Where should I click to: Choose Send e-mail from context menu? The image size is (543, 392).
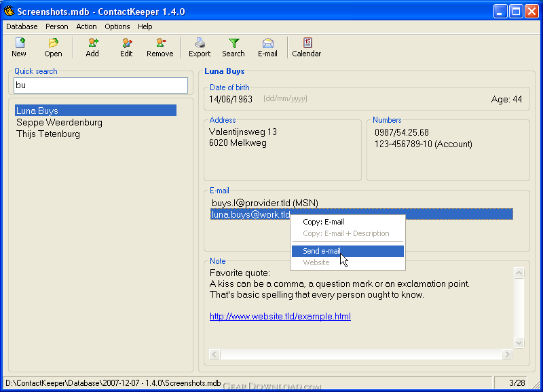click(x=348, y=251)
